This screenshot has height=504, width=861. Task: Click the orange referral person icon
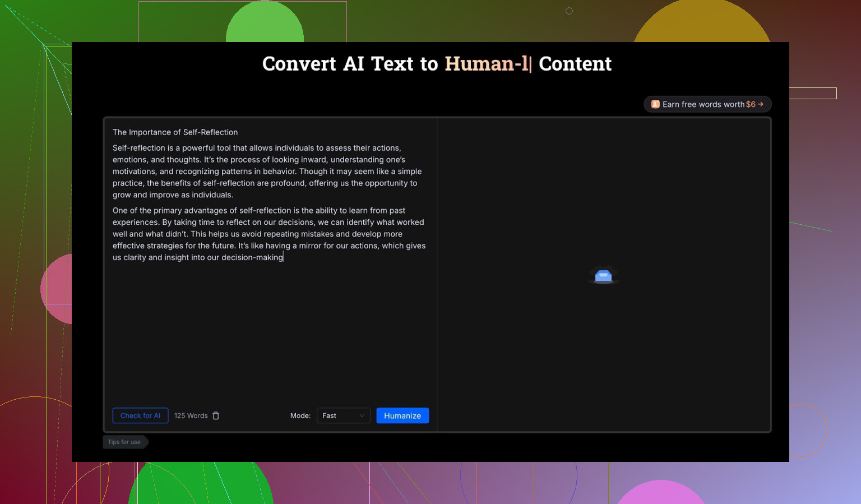tap(655, 104)
